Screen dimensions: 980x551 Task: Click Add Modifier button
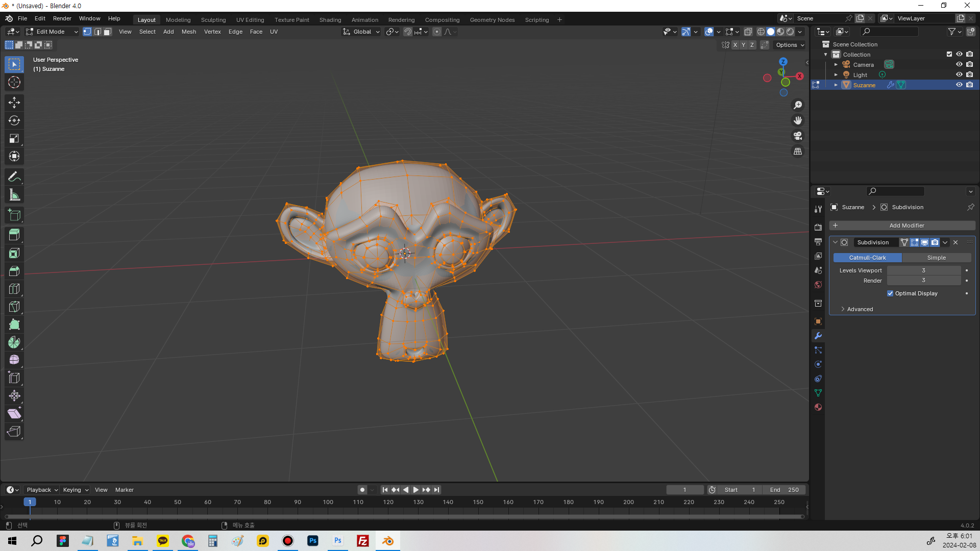[902, 226]
